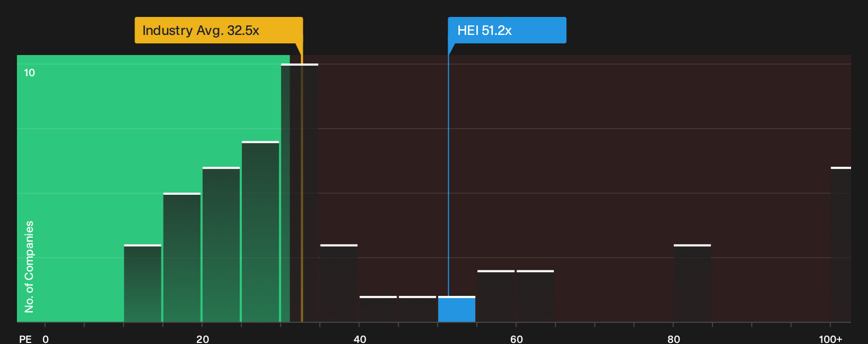The image size is (868, 344).
Task: Click the '60' x-axis tick label
Action: [517, 339]
